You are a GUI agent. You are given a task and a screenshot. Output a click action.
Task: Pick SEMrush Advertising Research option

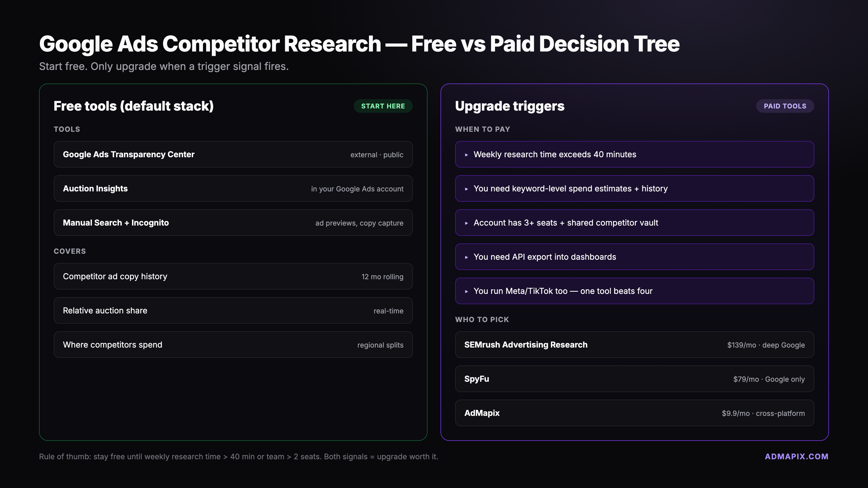tap(634, 345)
